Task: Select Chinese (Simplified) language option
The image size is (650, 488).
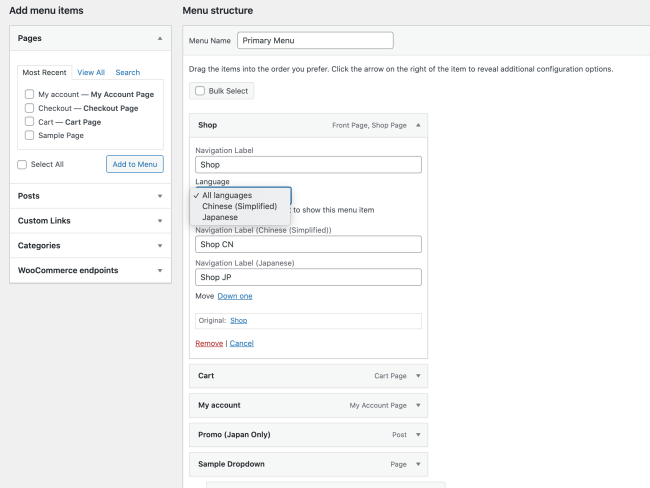Action: click(239, 206)
